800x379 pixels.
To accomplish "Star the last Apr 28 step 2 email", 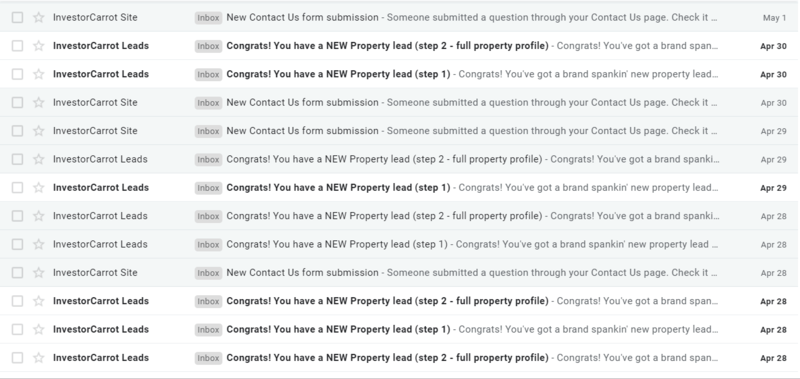I will tap(38, 358).
